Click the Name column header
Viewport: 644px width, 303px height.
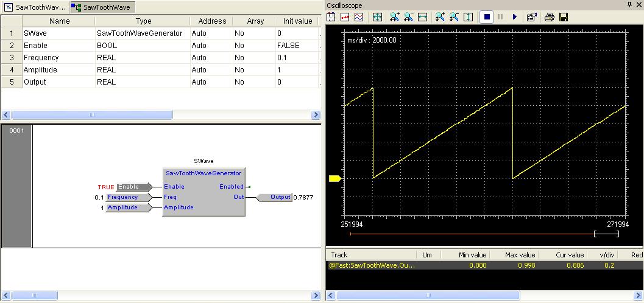59,21
